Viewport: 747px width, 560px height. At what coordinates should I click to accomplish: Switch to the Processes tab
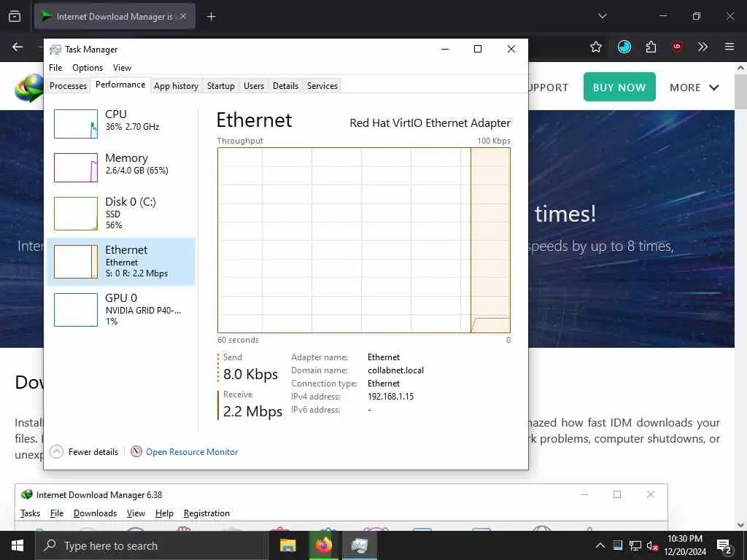tap(68, 86)
